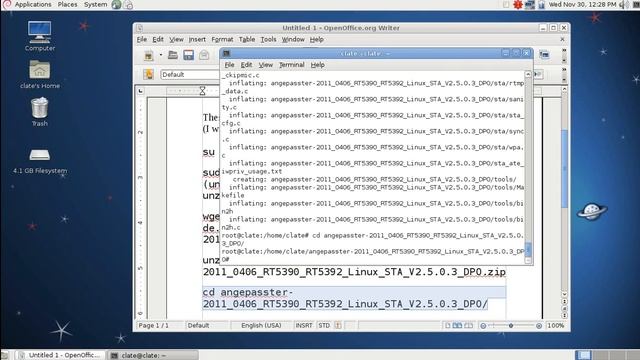Open Writer's File menu
Image resolution: width=640 pixels, height=360 pixels.
tap(142, 40)
